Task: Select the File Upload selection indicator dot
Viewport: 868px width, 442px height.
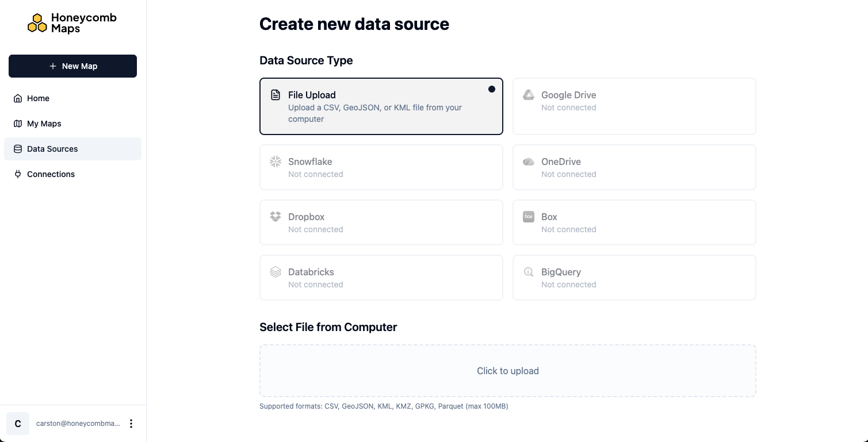Action: 492,89
